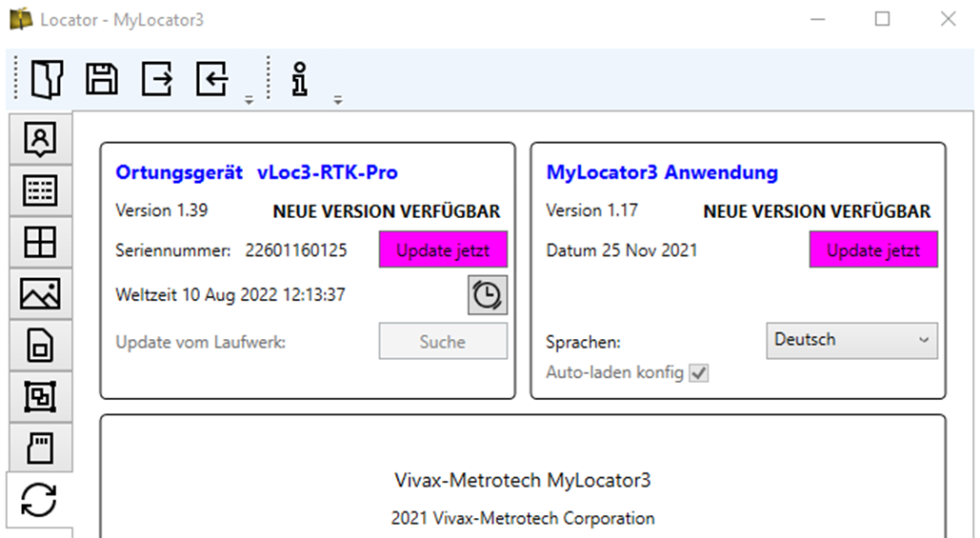
Task: Select the update refresh sidebar tab
Action: [39, 500]
